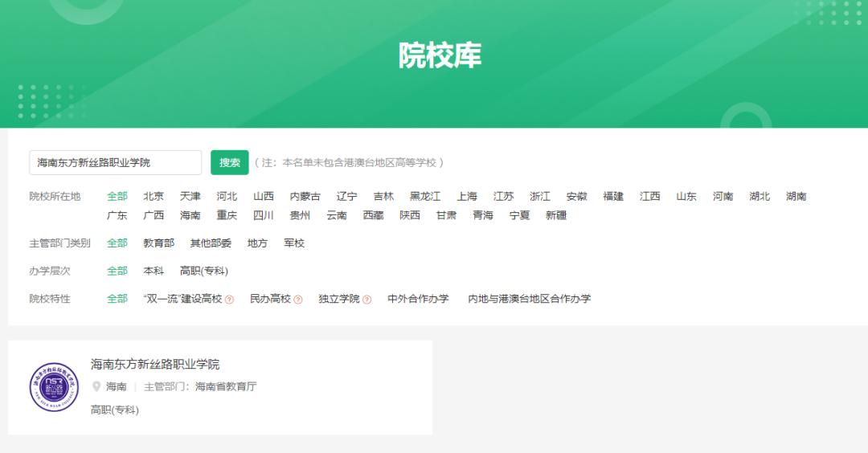Filter by 江苏 region
Viewport: 868px width, 453px height.
tap(503, 196)
